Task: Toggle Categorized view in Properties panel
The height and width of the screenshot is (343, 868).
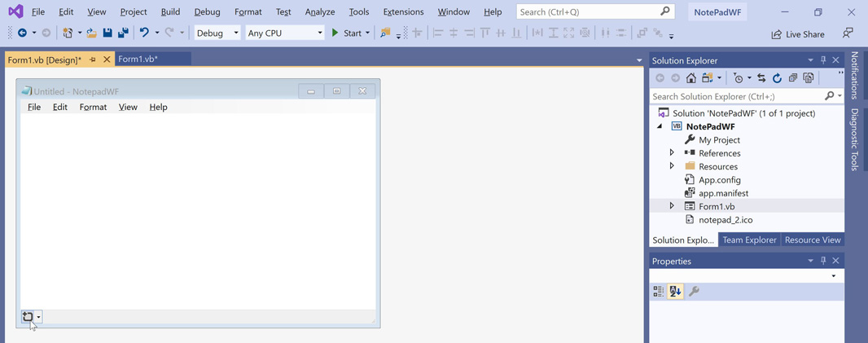Action: [659, 291]
